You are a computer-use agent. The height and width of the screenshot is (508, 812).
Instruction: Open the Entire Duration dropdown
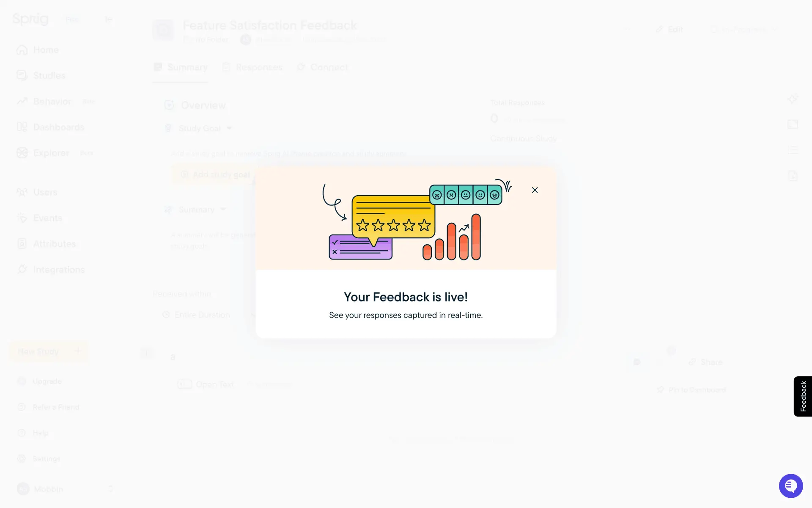pyautogui.click(x=207, y=315)
